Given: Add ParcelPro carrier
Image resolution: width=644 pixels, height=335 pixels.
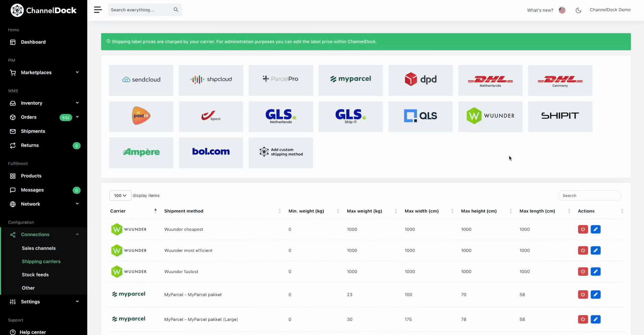Looking at the screenshot, I should coord(281,80).
